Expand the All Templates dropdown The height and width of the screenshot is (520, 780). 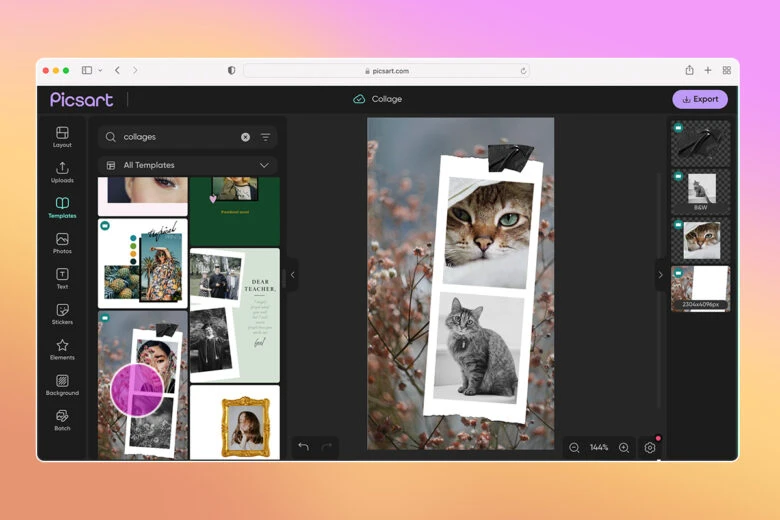264,165
